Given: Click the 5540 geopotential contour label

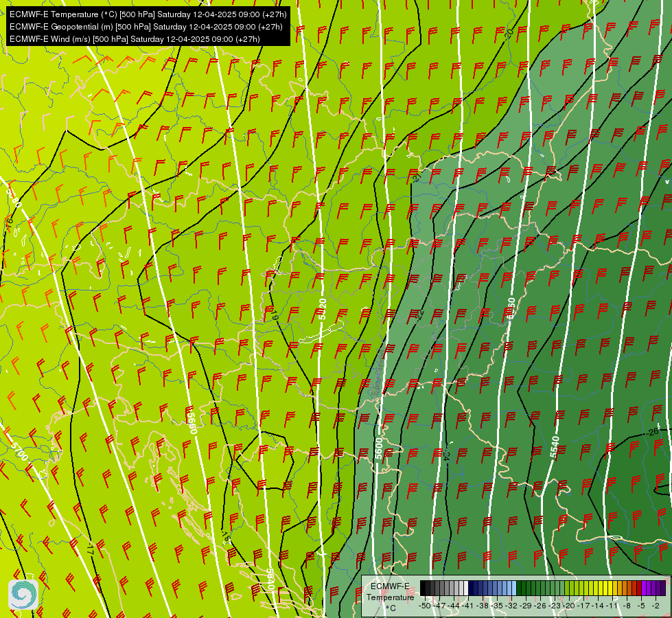Looking at the screenshot, I should [555, 447].
